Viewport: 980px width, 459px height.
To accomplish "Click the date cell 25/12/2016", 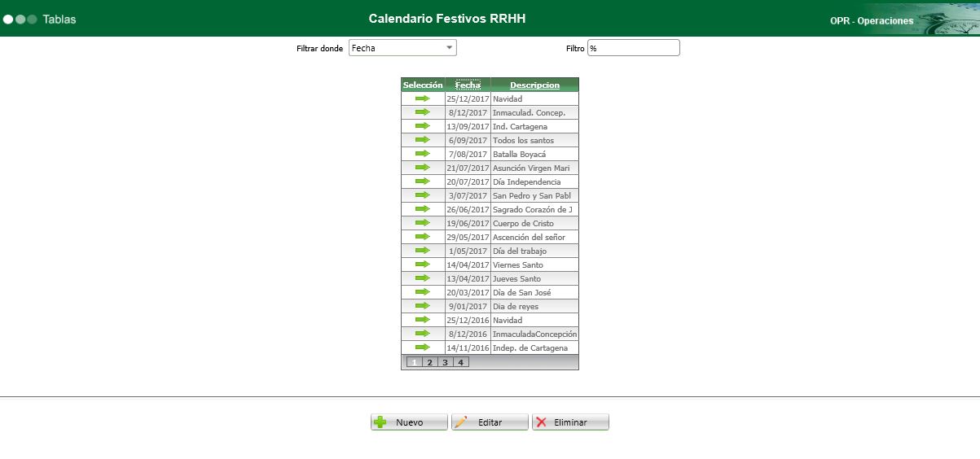I will tap(468, 320).
